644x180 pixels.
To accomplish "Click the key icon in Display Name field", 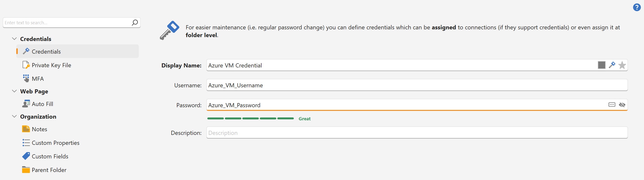I will pos(612,65).
